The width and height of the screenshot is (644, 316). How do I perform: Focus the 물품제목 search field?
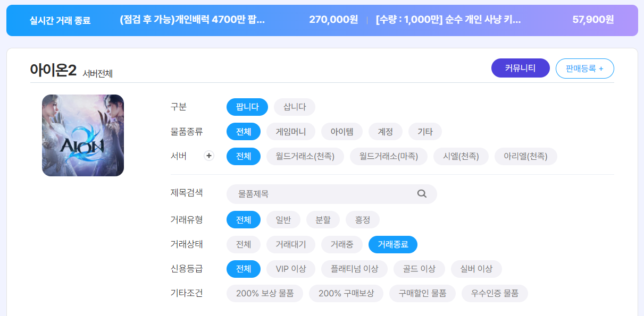click(332, 194)
